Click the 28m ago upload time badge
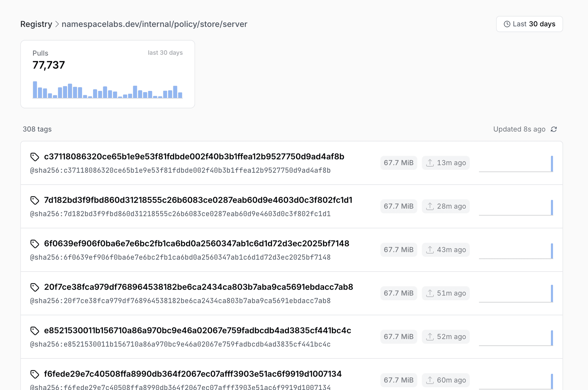The height and width of the screenshot is (390, 588). (x=446, y=206)
